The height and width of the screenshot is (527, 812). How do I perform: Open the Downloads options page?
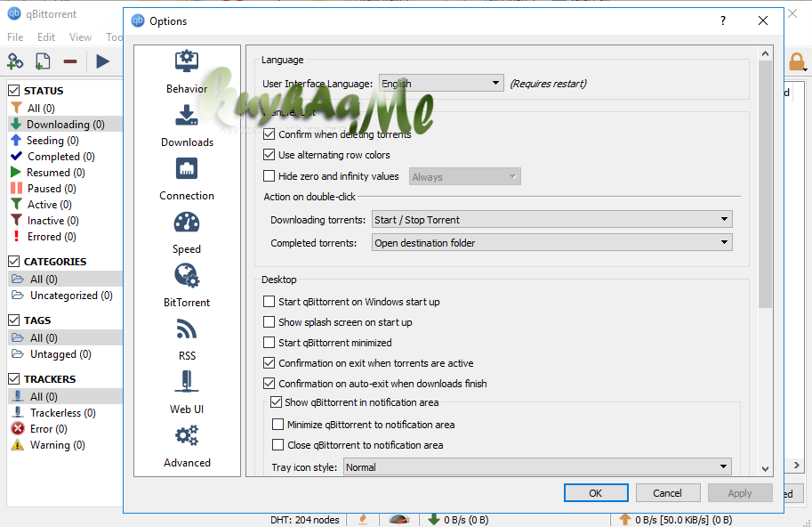[x=187, y=126]
